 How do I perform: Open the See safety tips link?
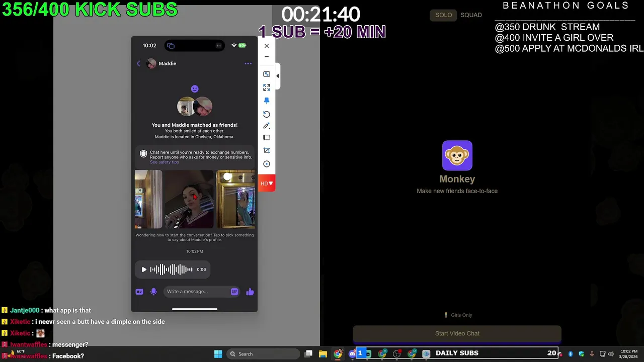(165, 162)
